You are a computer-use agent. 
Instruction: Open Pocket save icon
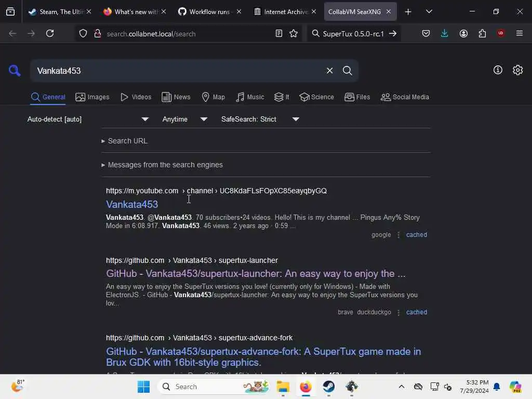pyautogui.click(x=426, y=33)
